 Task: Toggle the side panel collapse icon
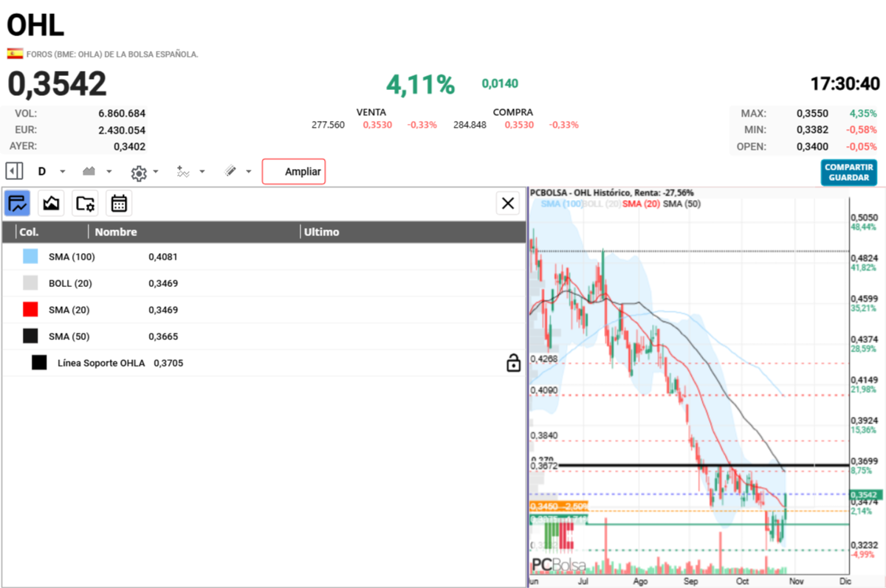click(14, 171)
